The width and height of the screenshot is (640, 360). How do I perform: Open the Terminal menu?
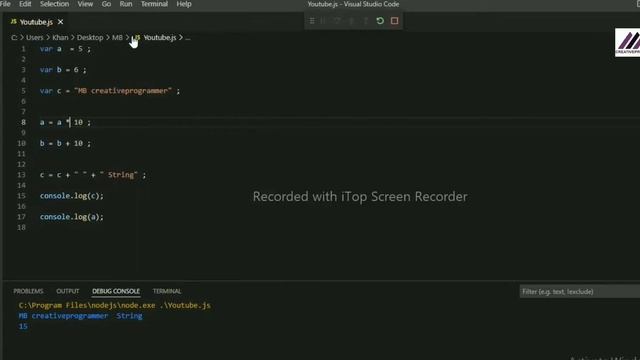pos(154,4)
